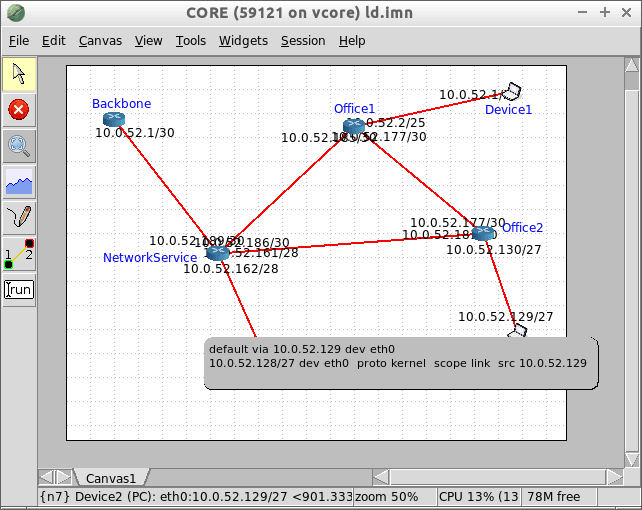Click the Device2 routing table tooltip

(x=401, y=363)
